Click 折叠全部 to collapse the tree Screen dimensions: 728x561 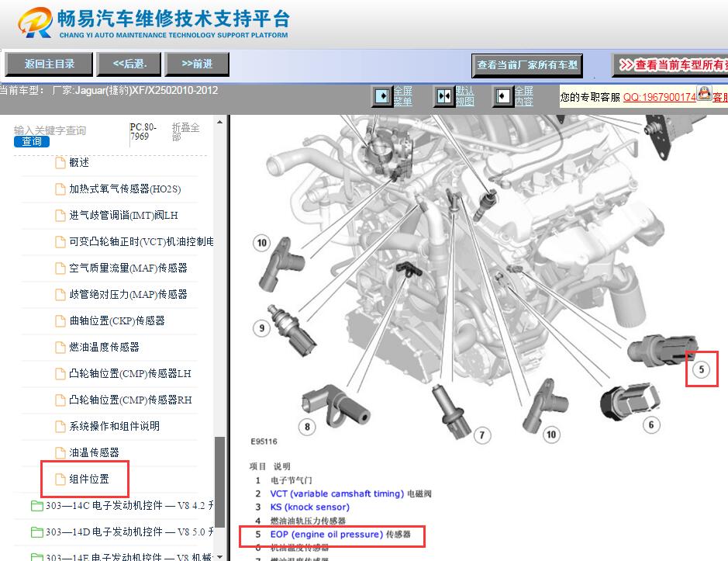tap(185, 132)
